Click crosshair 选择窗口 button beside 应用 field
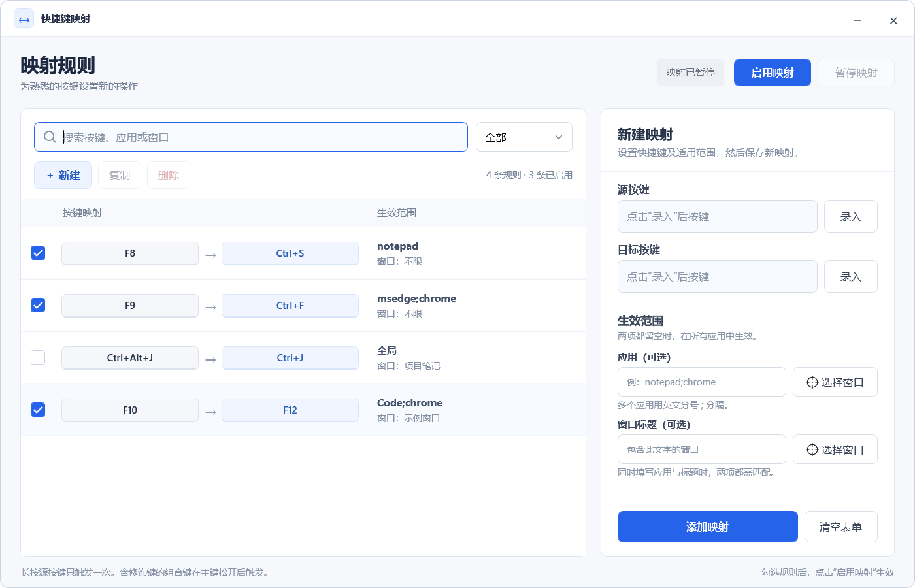915x588 pixels. point(835,382)
